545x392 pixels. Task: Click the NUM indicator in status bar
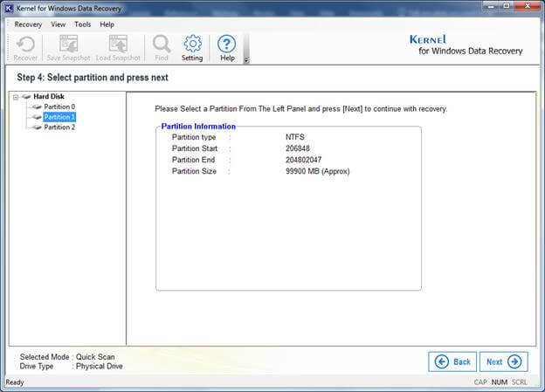[x=499, y=382]
